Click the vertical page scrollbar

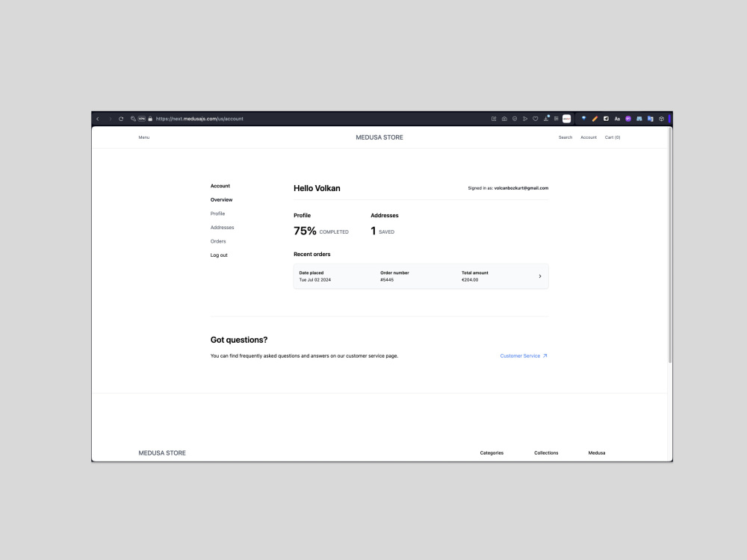pyautogui.click(x=669, y=245)
